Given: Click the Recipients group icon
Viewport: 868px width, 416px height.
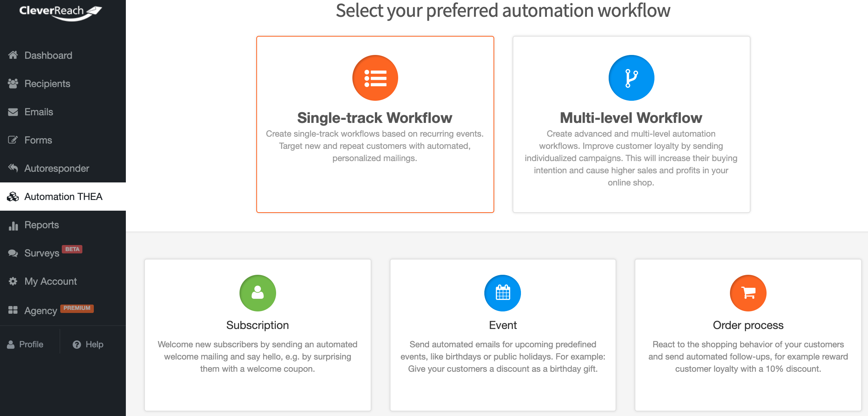Looking at the screenshot, I should pos(13,84).
